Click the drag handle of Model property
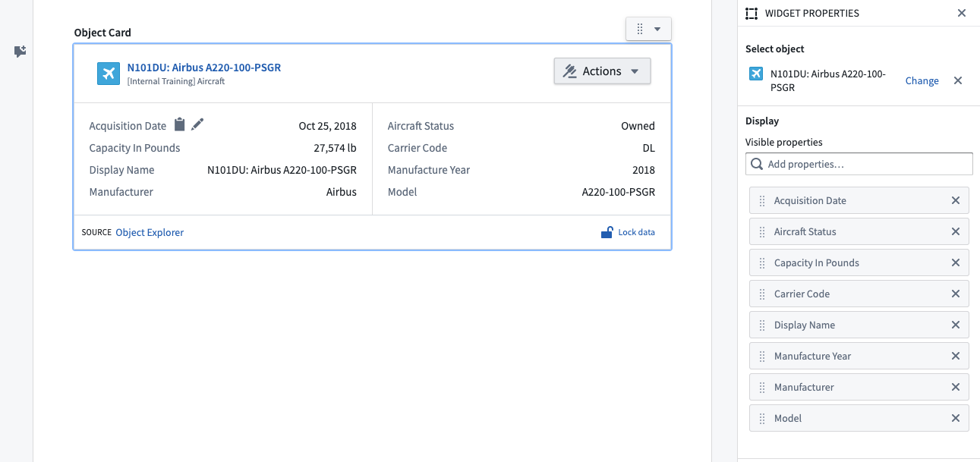This screenshot has height=462, width=980. pyautogui.click(x=762, y=419)
